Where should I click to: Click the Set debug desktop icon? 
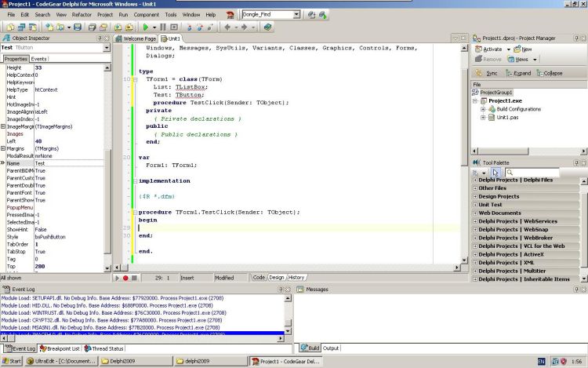[x=323, y=15]
